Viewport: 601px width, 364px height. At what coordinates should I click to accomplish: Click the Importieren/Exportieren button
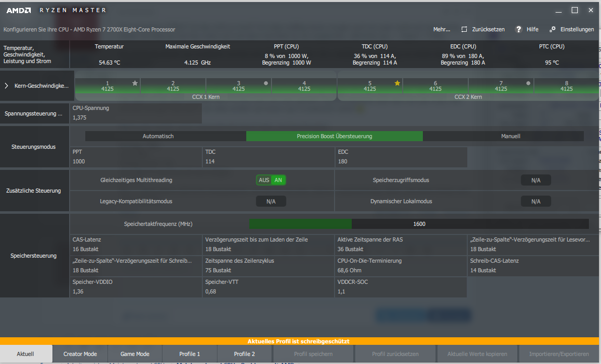click(559, 354)
